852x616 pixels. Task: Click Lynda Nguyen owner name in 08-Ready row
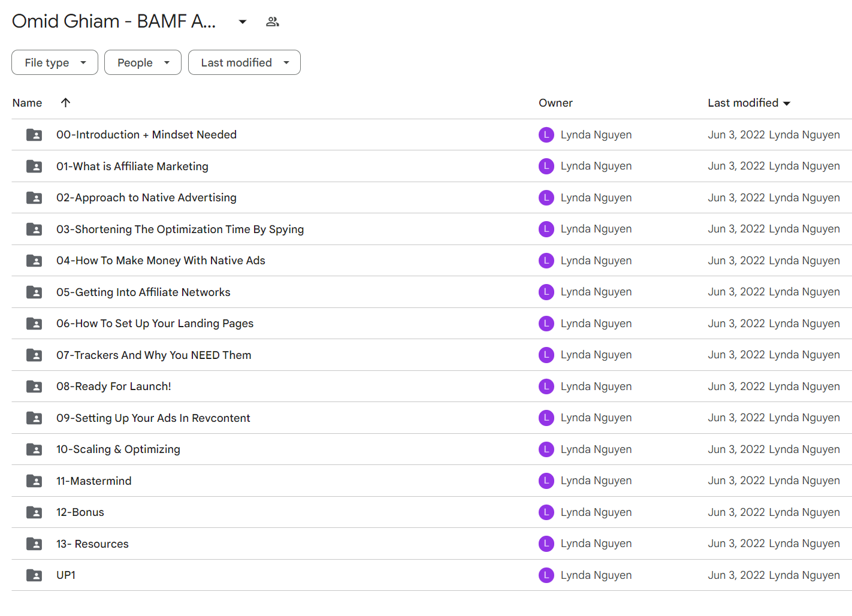tap(596, 386)
